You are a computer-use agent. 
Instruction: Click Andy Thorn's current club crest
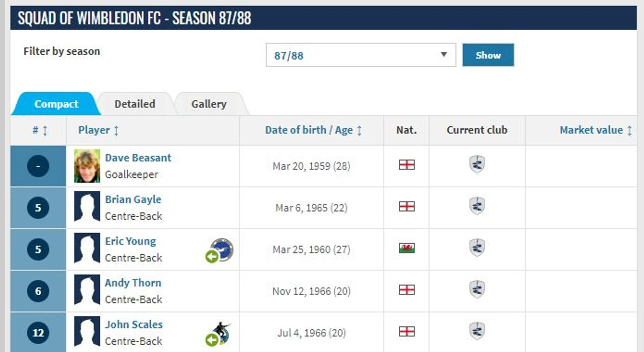[x=477, y=290]
